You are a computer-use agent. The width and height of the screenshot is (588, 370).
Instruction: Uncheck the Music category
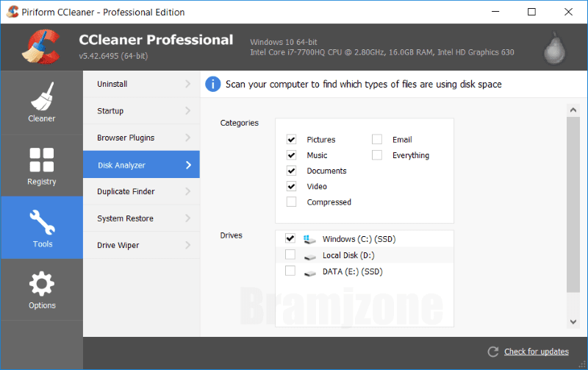pos(291,155)
